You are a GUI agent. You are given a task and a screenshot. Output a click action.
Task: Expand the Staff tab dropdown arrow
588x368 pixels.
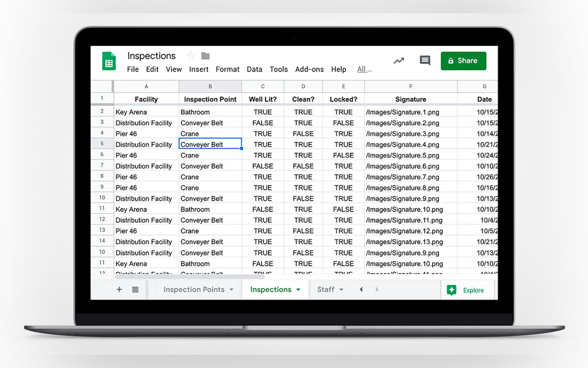341,290
